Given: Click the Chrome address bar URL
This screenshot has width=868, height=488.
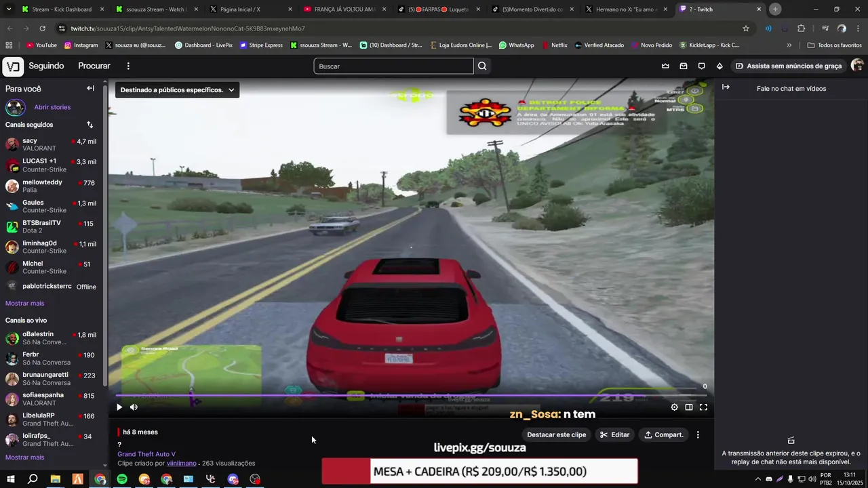Looking at the screenshot, I should (188, 28).
